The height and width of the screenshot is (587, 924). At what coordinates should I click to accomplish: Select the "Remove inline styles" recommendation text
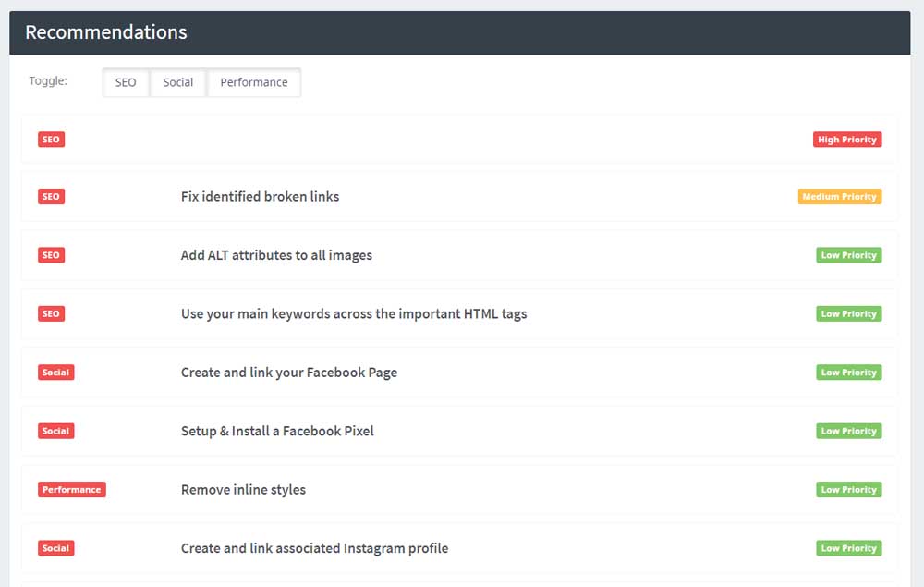(243, 490)
